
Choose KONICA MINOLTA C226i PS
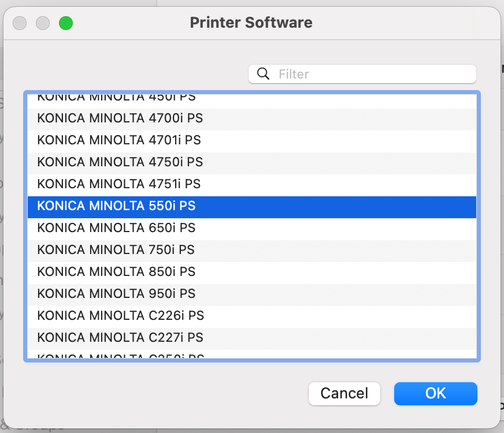pos(251,316)
